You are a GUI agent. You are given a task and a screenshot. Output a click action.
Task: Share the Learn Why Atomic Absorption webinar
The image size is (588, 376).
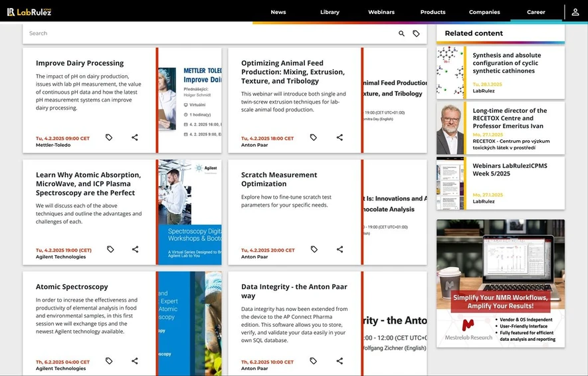click(135, 249)
